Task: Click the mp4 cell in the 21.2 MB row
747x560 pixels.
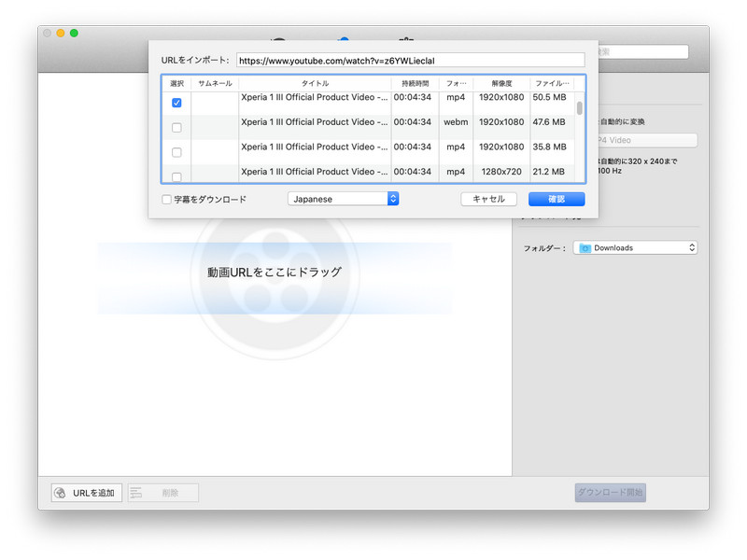Action: click(456, 172)
